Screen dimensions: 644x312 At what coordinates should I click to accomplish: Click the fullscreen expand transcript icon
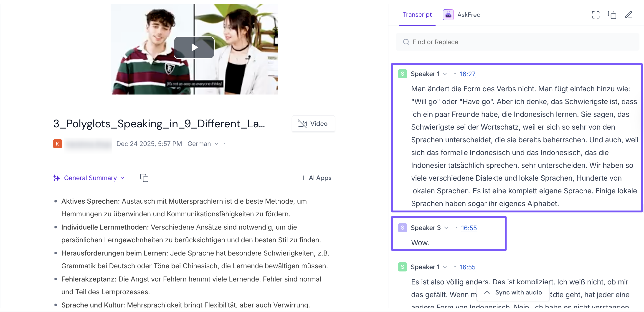coord(596,15)
